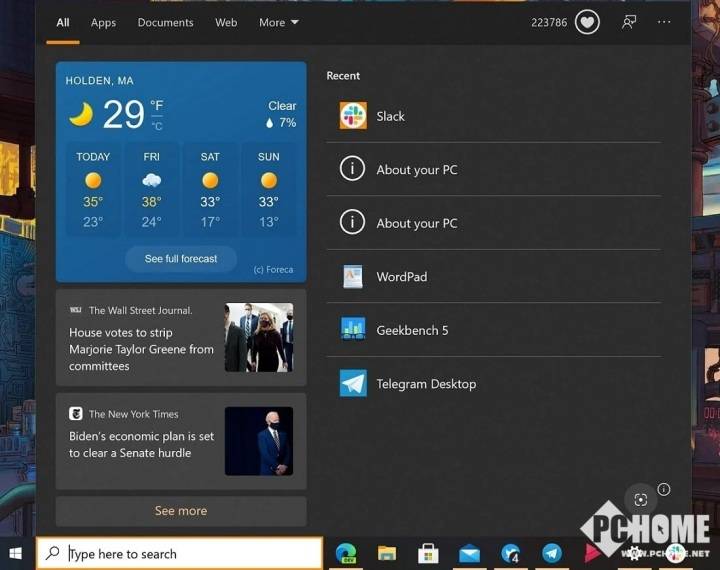720x570 pixels.
Task: Click the Fahrenheit unit symbol
Action: [157, 106]
